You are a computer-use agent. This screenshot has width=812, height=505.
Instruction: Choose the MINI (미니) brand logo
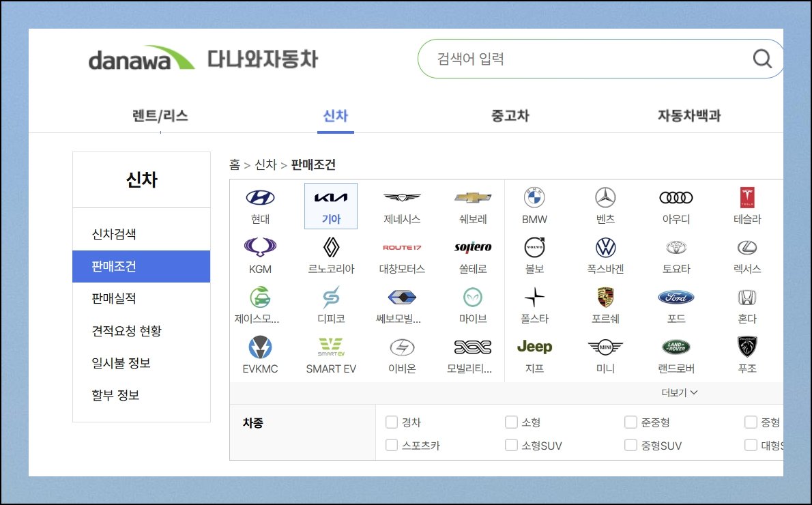[x=605, y=347]
